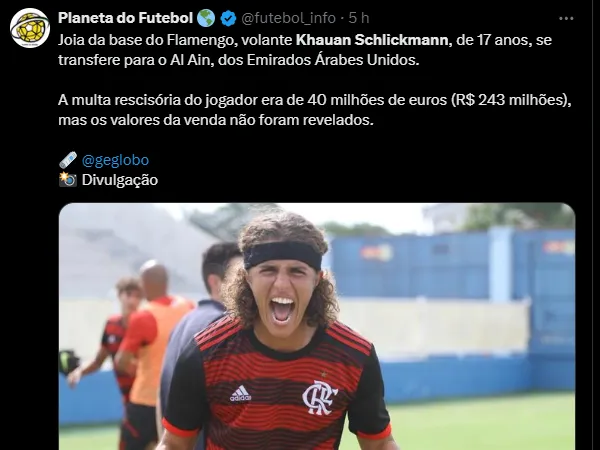The image size is (600, 450).
Task: Click the globe emoji beside account name
Action: [x=206, y=18]
